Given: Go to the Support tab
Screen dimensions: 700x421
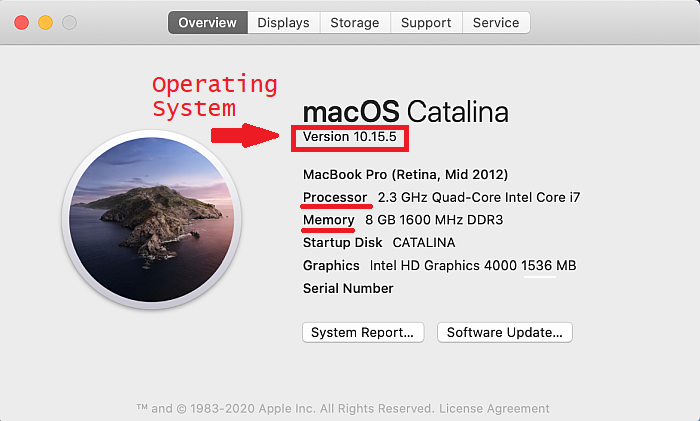Looking at the screenshot, I should 427,22.
